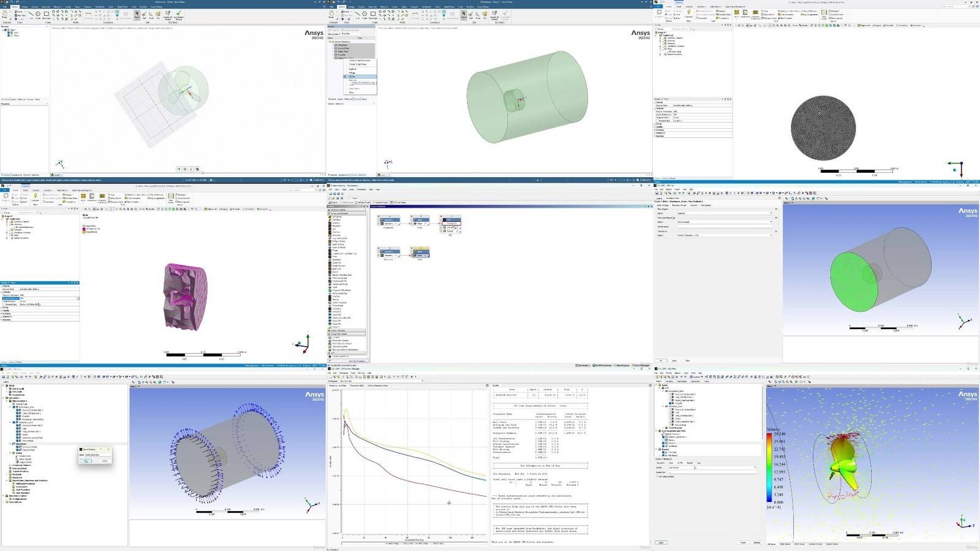Click Defaults button in CFD-Post details panel
This screenshot has height=551, width=980.
coord(757,542)
